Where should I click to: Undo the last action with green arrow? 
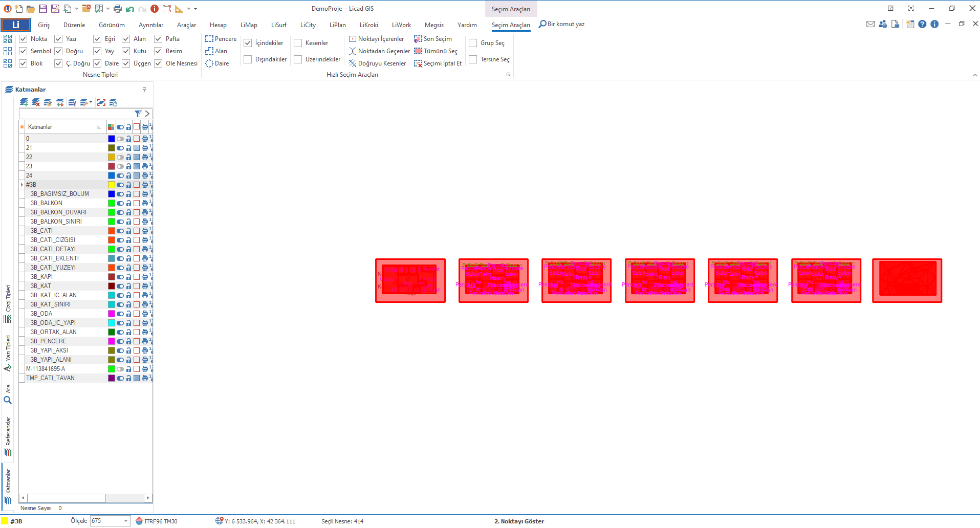click(x=130, y=9)
